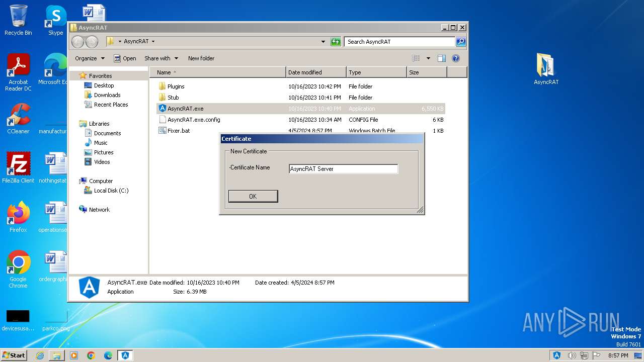Screen dimensions: 644x362
Task: Open Local Disk (C:)
Action: [111, 191]
